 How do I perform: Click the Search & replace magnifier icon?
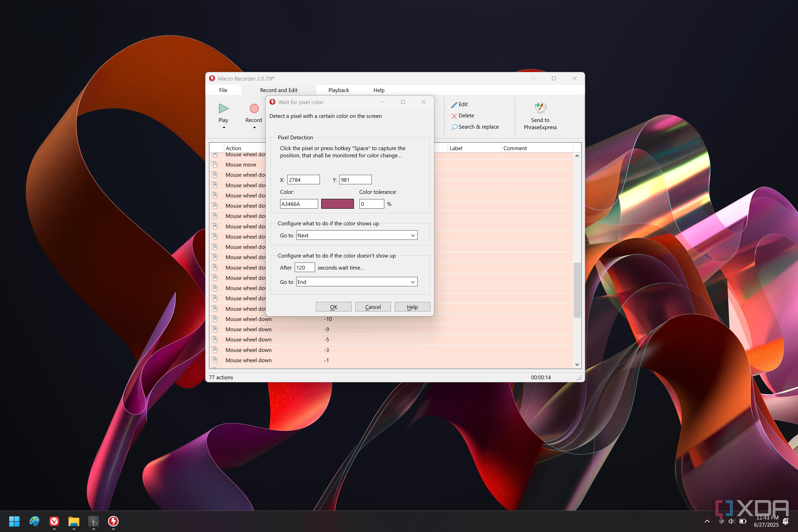[x=454, y=127]
